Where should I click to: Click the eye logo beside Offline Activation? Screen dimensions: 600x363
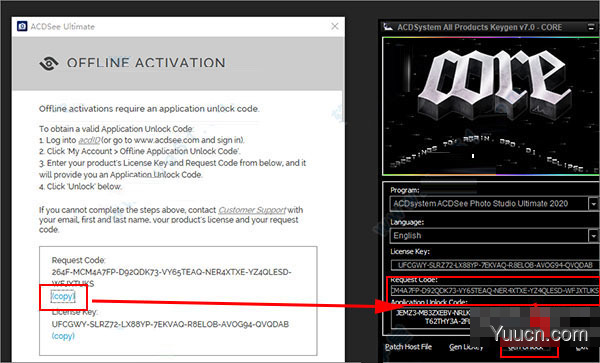49,63
